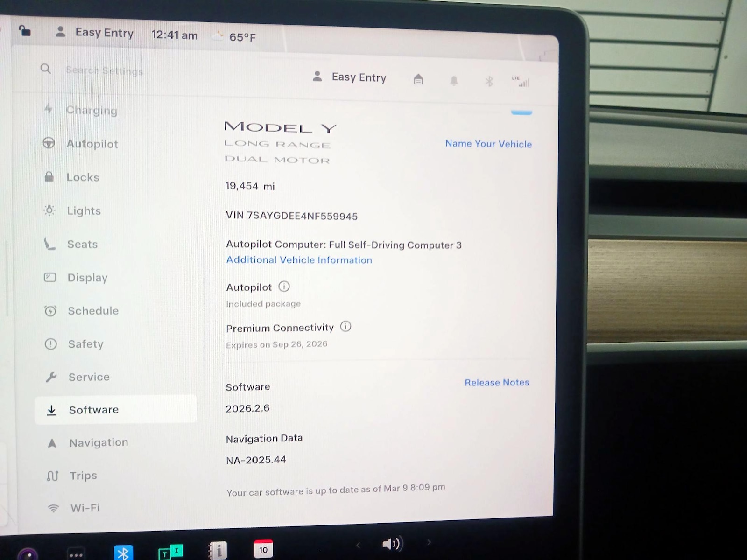This screenshot has height=560, width=747.
Task: Open Bluetooth app in bottom dock
Action: (x=123, y=553)
